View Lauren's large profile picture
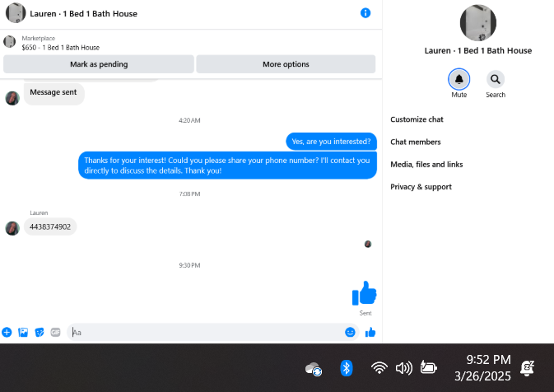 pyautogui.click(x=477, y=22)
